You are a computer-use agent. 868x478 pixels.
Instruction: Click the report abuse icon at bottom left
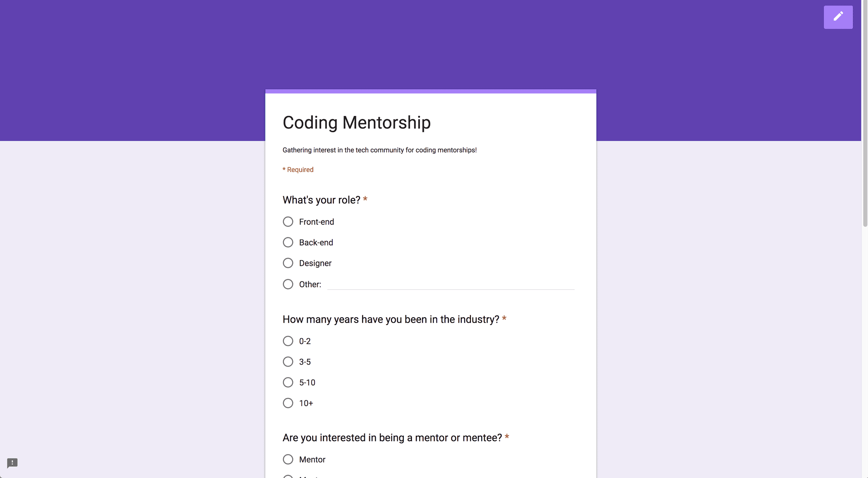point(12,463)
